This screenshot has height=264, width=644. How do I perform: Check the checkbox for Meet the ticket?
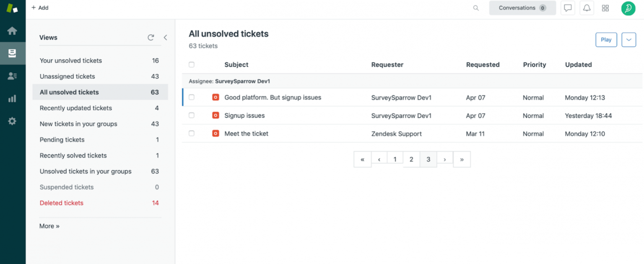192,133
